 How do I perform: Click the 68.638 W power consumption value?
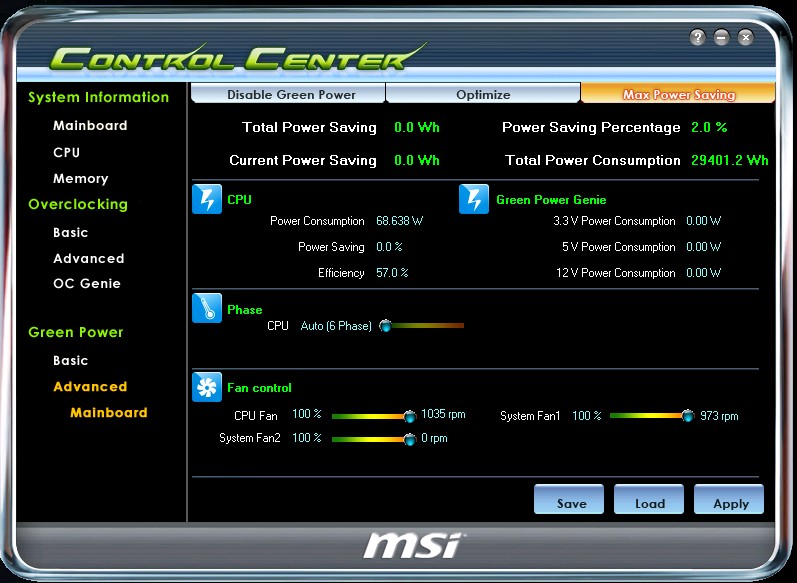(400, 221)
